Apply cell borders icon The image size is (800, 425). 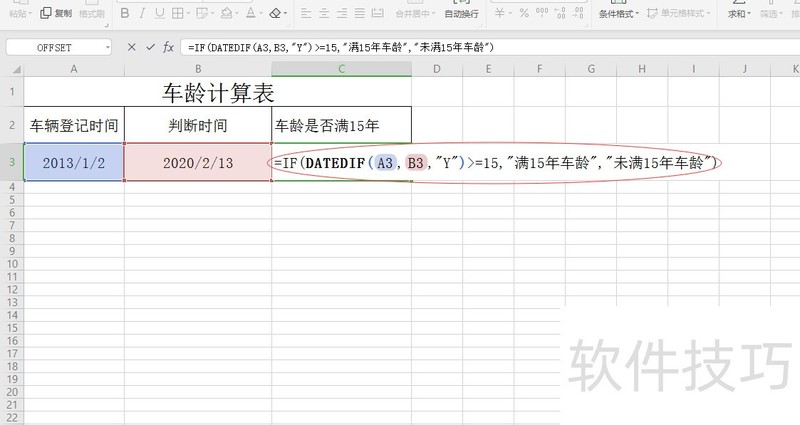[178, 13]
